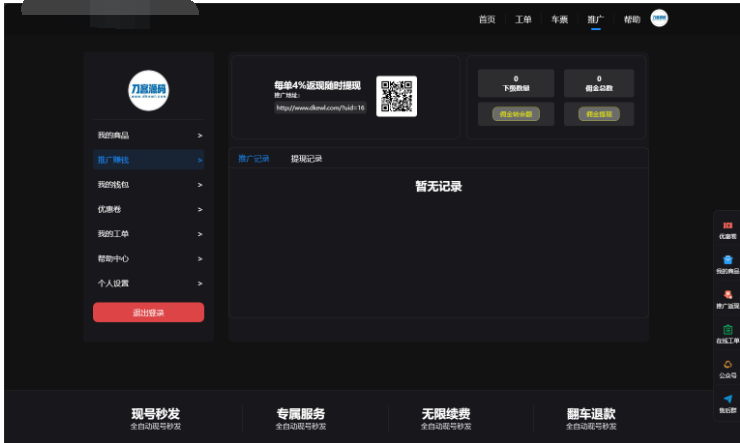740x443 pixels.
Task: Click the 刀客源码 profile logo in sidebar
Action: click(x=148, y=91)
